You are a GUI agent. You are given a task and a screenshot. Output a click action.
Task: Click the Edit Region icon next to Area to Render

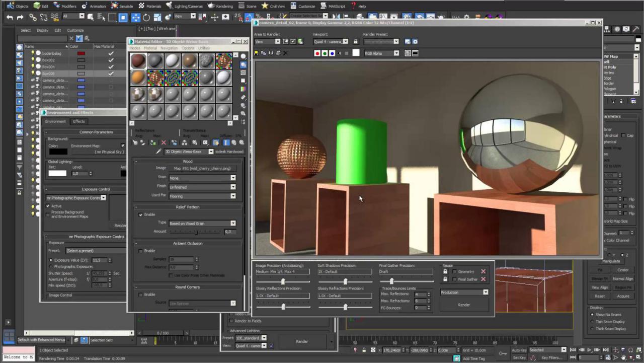coord(286,41)
